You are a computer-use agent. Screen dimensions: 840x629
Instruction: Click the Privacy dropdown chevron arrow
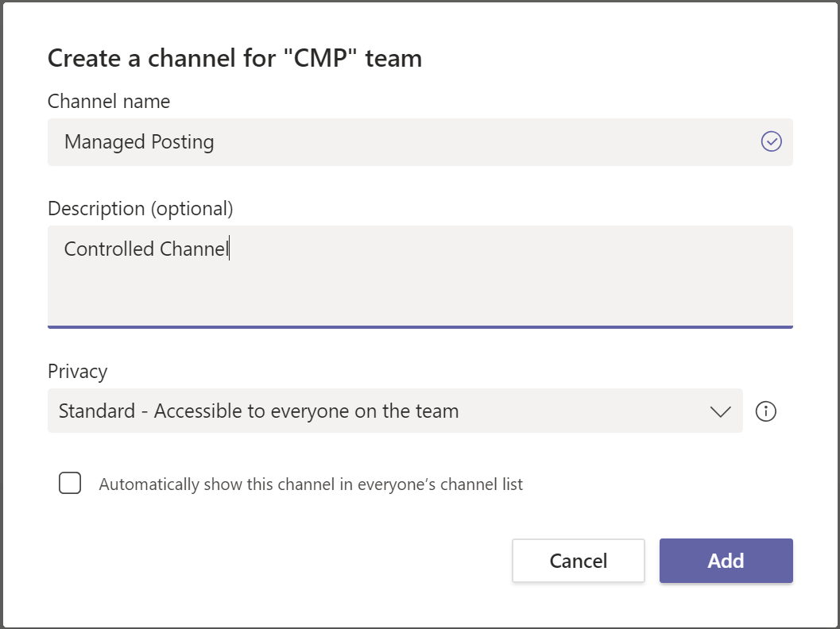tap(720, 411)
